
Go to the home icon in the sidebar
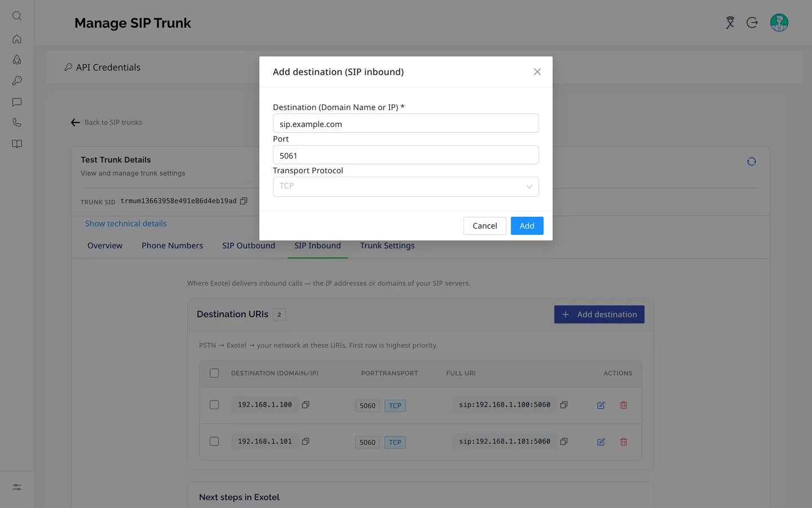point(17,39)
